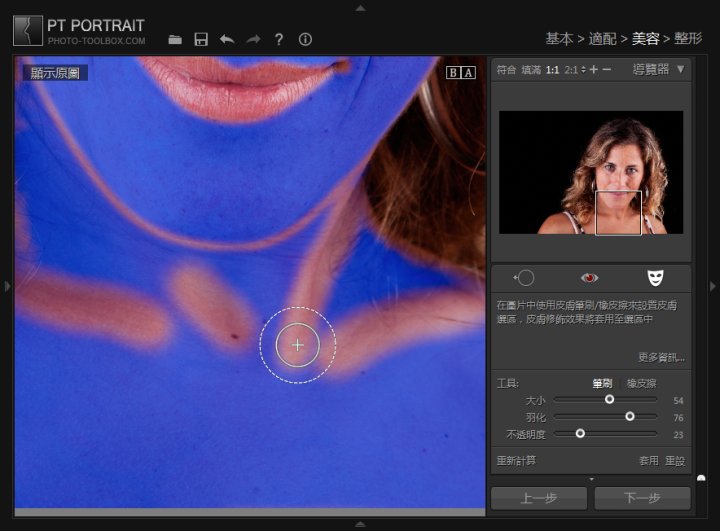Click the open file folder icon
The image size is (720, 531).
click(x=176, y=40)
